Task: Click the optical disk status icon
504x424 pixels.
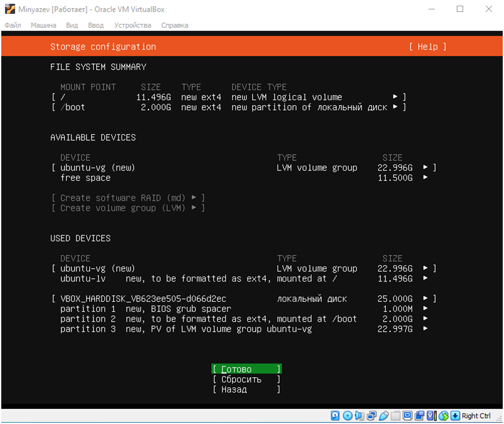Action: (x=347, y=416)
